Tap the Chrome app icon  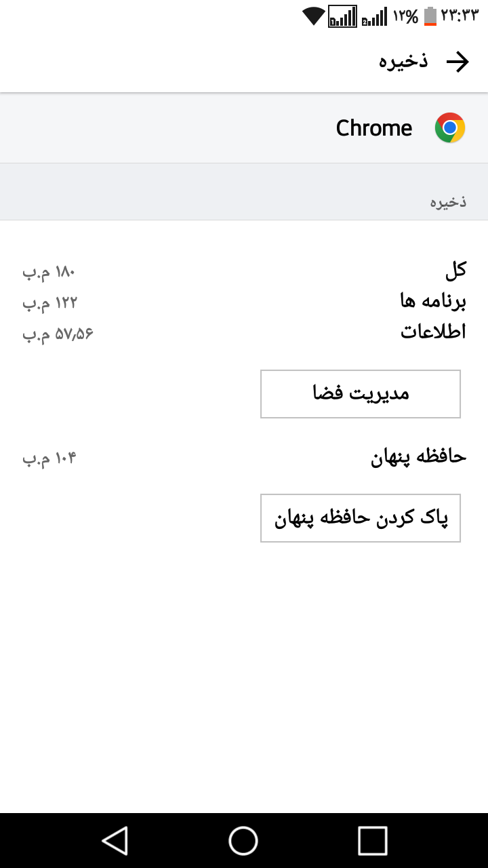tap(449, 127)
